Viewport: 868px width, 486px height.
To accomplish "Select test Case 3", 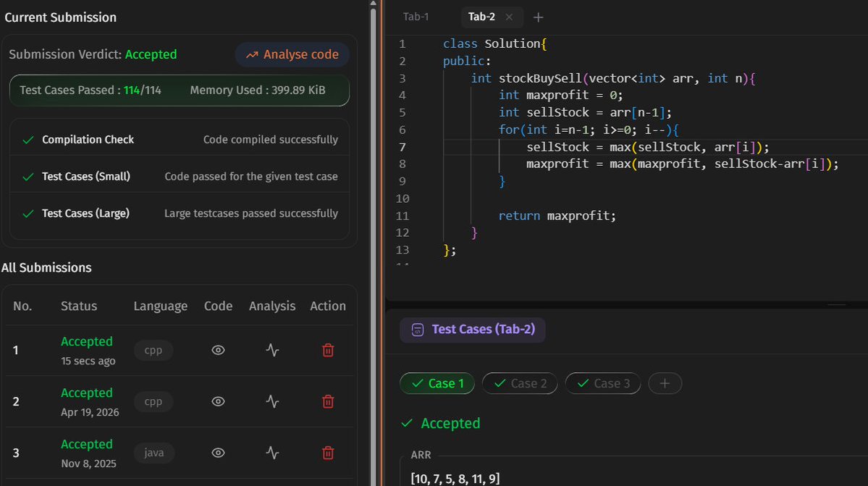I will 603,383.
